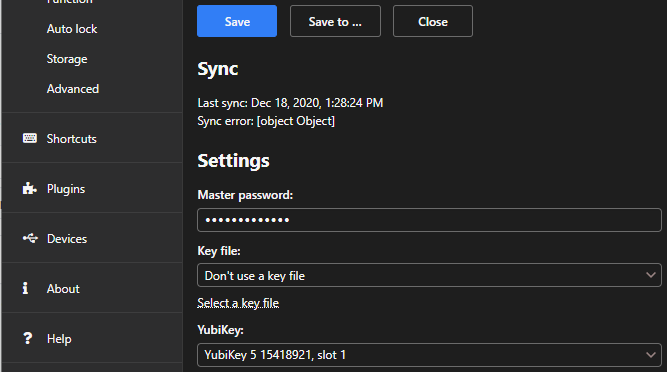667x372 pixels.
Task: Open the YubiKey slot dropdown
Action: [x=429, y=355]
